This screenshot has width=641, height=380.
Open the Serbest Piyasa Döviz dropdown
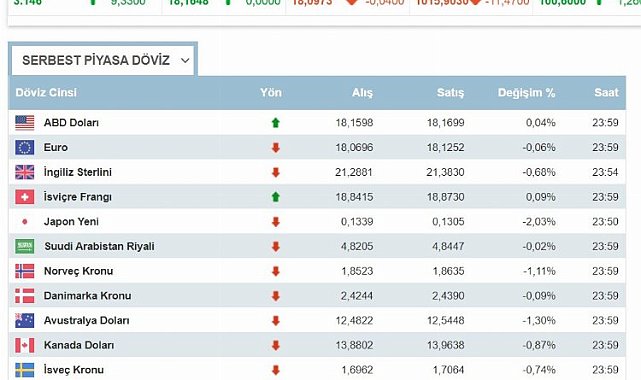(x=103, y=60)
